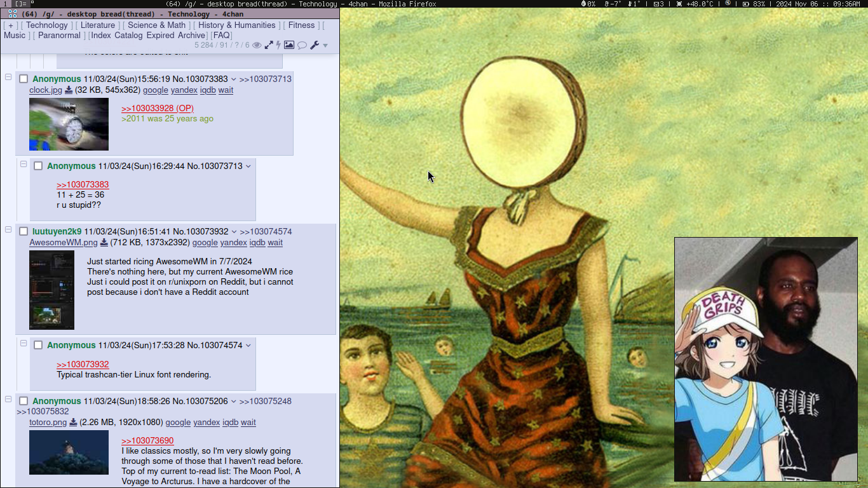Open the Literature board link
This screenshot has width=868, height=488.
pos(98,25)
